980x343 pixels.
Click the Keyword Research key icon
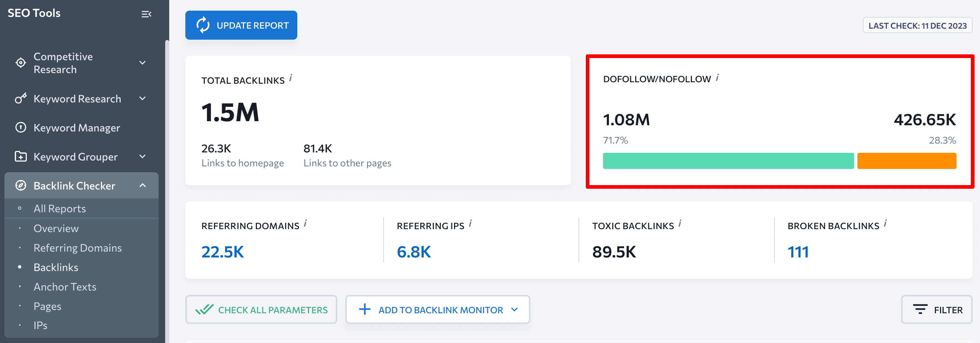click(21, 98)
